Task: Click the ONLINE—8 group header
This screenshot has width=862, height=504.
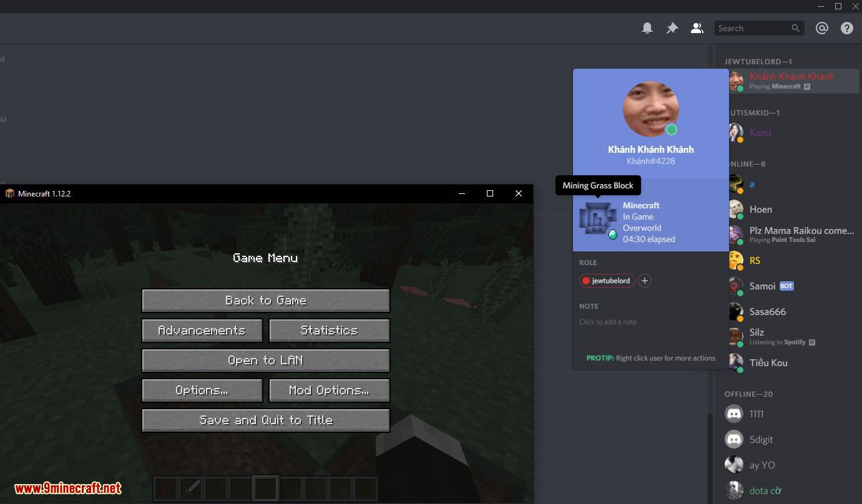Action: click(746, 164)
